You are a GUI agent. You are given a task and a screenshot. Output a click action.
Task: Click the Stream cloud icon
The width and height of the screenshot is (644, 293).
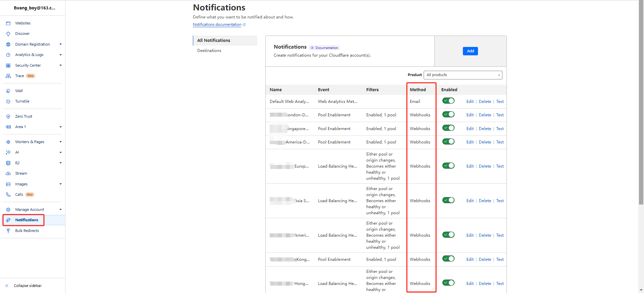click(8, 173)
